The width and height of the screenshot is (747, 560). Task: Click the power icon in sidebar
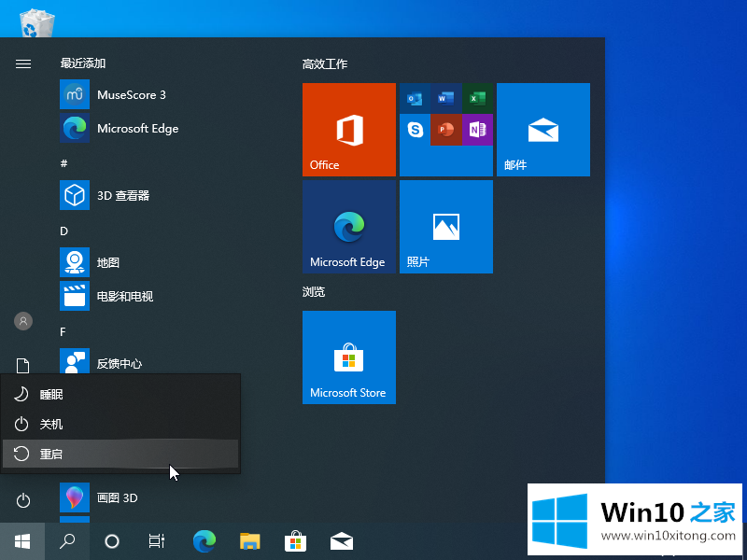click(x=22, y=500)
